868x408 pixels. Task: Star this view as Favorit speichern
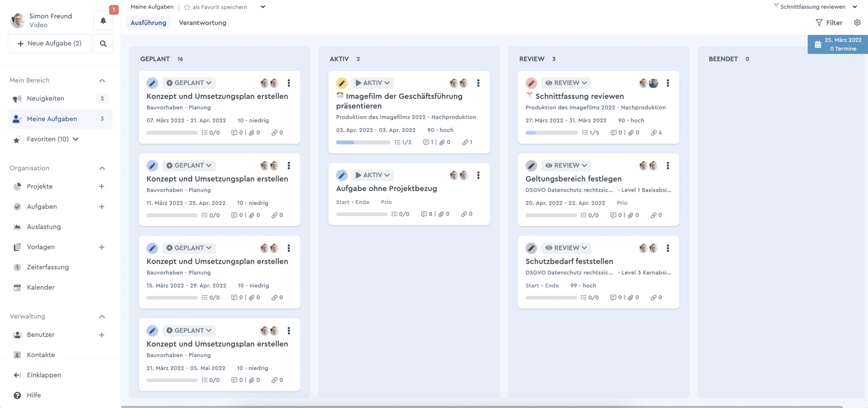point(186,7)
